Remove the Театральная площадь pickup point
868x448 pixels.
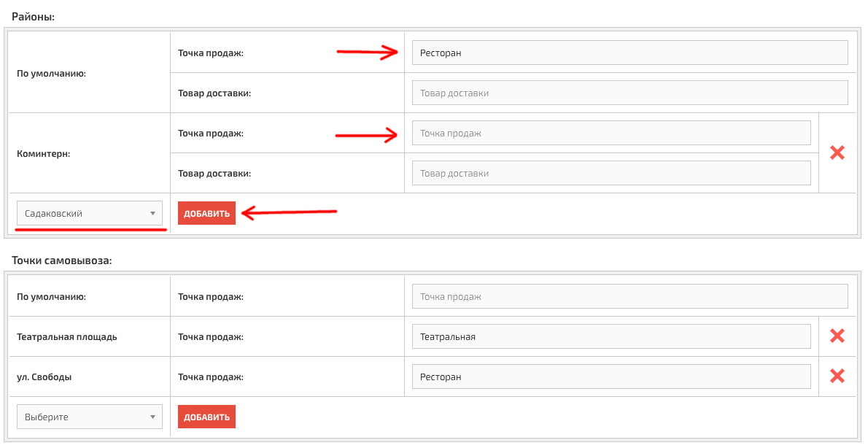coord(837,336)
